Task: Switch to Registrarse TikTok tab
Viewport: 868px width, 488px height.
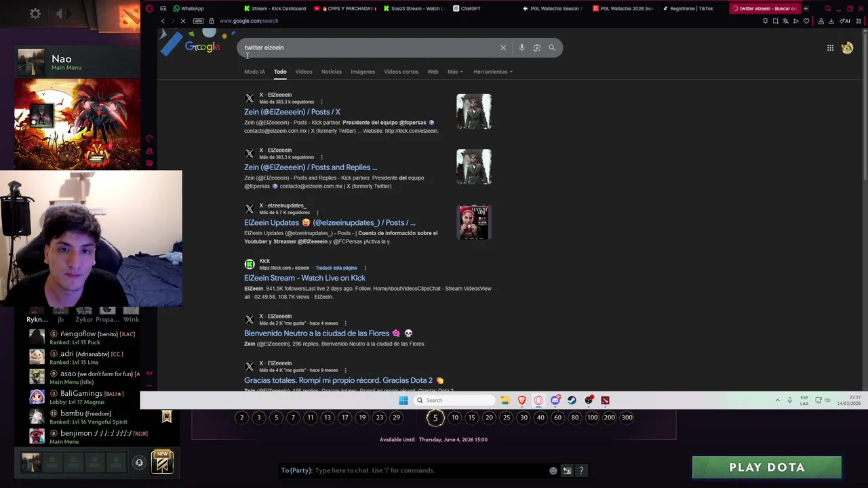Action: coord(688,9)
